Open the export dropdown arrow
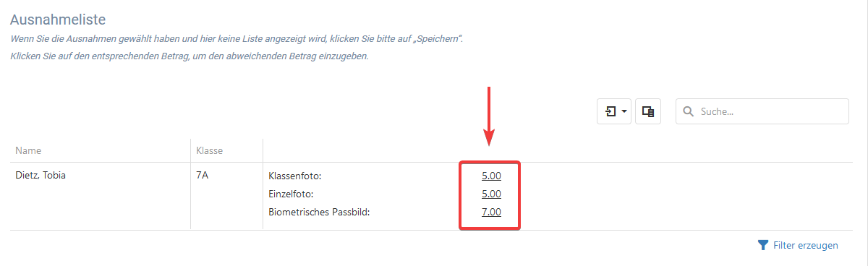 coord(624,112)
